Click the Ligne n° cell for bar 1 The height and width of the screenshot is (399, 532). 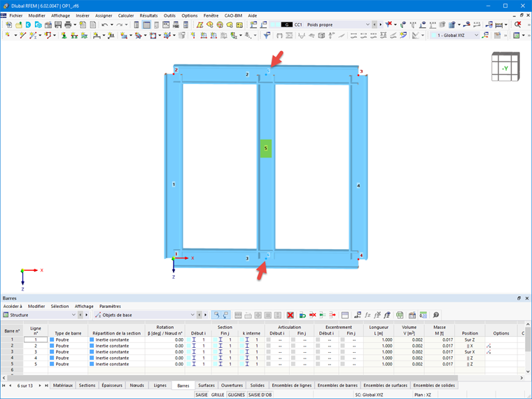36,339
